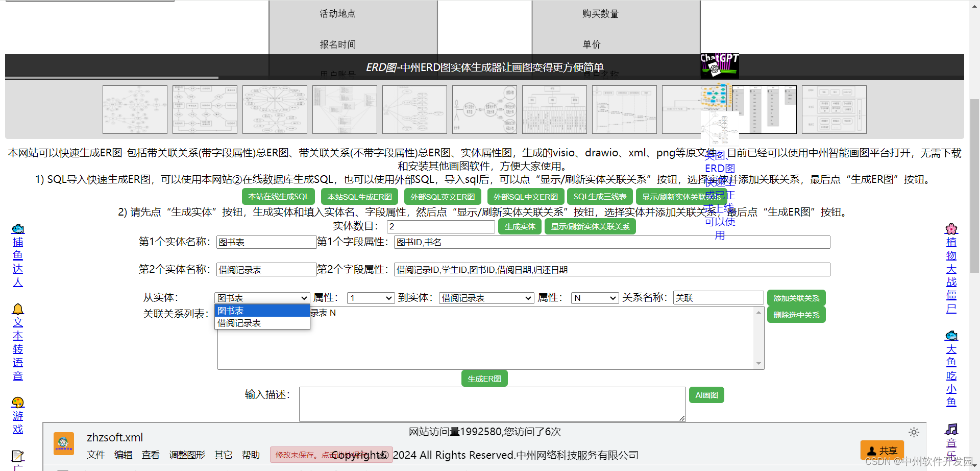Select 图书表 in the open dropdown list
Screen dimensions: 980x471
coord(262,311)
